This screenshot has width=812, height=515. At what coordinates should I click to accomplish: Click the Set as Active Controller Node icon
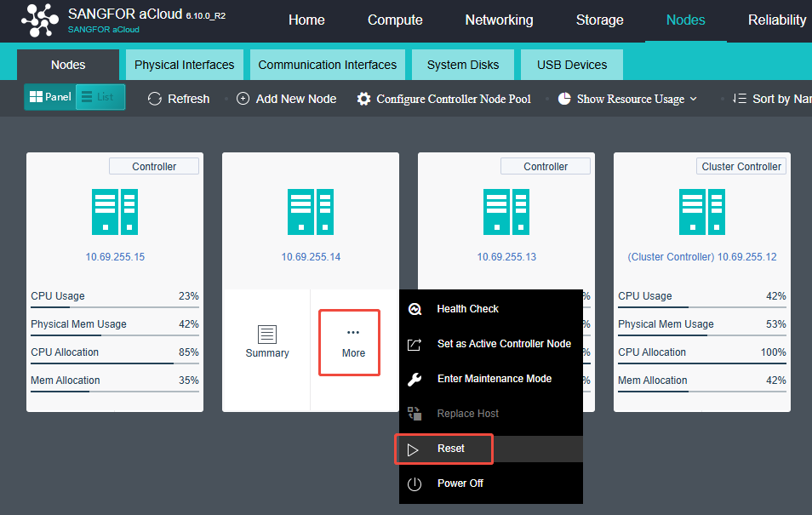click(415, 345)
